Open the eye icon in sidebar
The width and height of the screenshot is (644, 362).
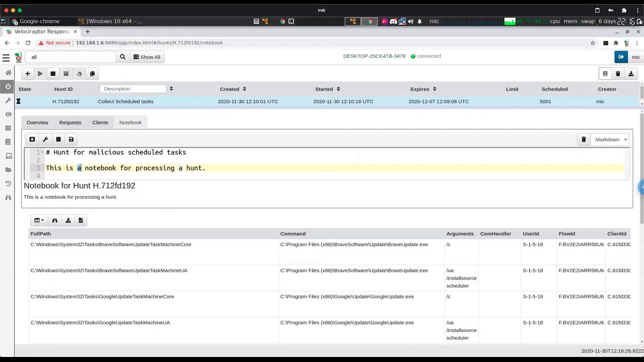(x=8, y=114)
